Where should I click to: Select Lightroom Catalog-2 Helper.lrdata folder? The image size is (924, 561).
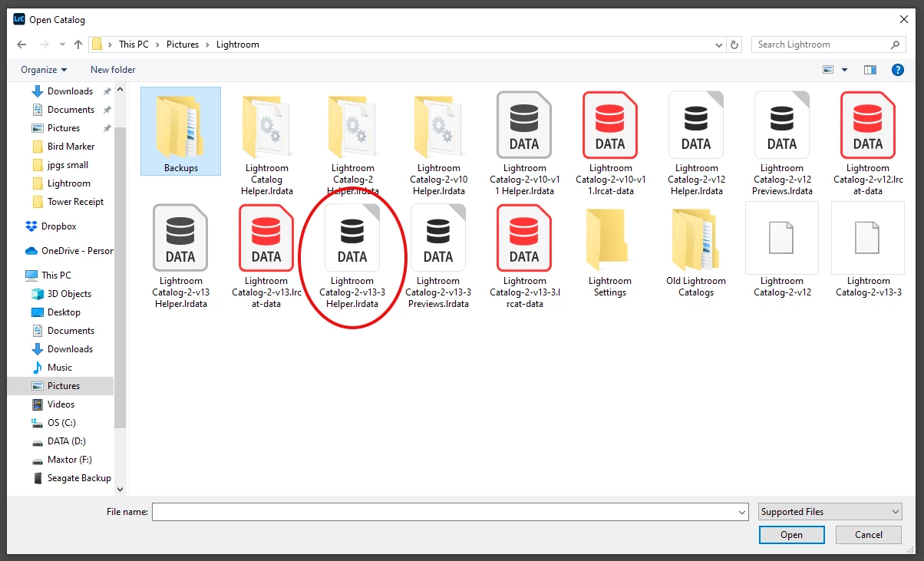[352, 145]
